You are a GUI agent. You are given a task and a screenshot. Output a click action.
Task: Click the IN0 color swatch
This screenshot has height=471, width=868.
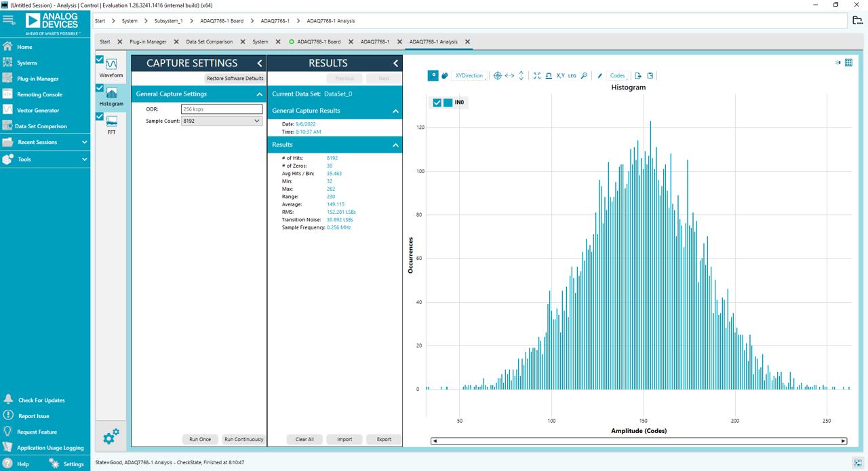coord(448,102)
